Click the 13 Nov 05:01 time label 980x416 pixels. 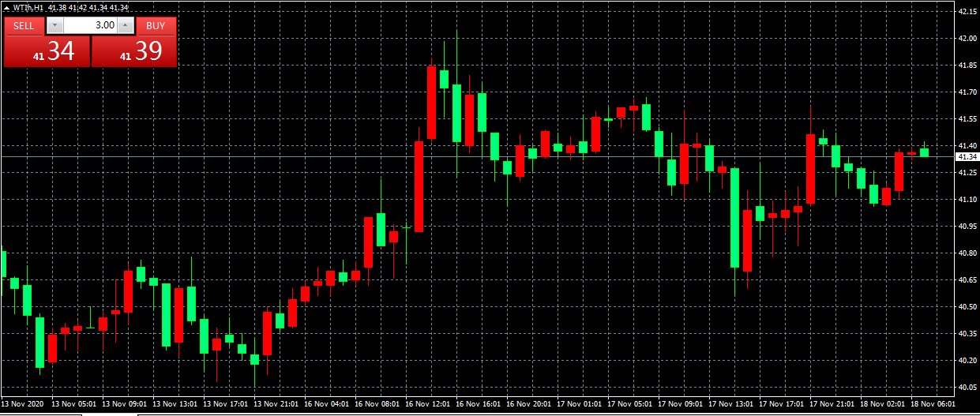click(75, 403)
